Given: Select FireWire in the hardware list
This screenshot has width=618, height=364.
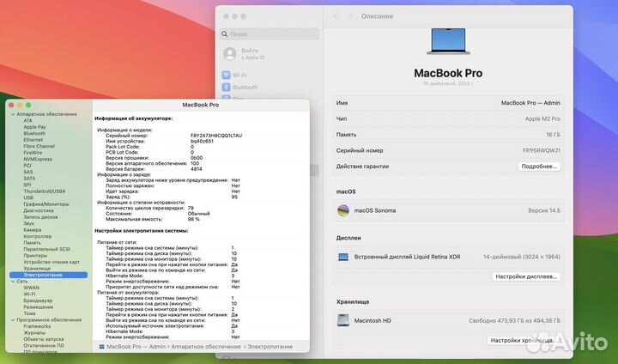Looking at the screenshot, I should (x=33, y=153).
